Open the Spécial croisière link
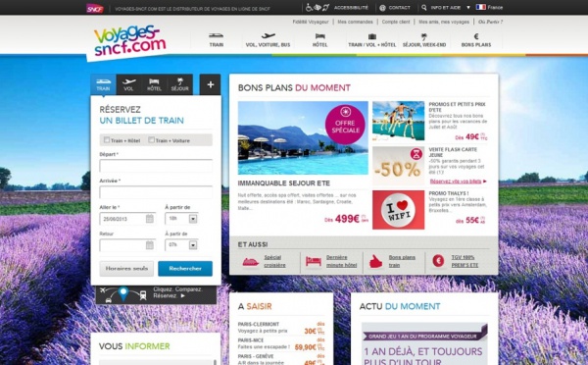588x365 pixels. [274, 261]
